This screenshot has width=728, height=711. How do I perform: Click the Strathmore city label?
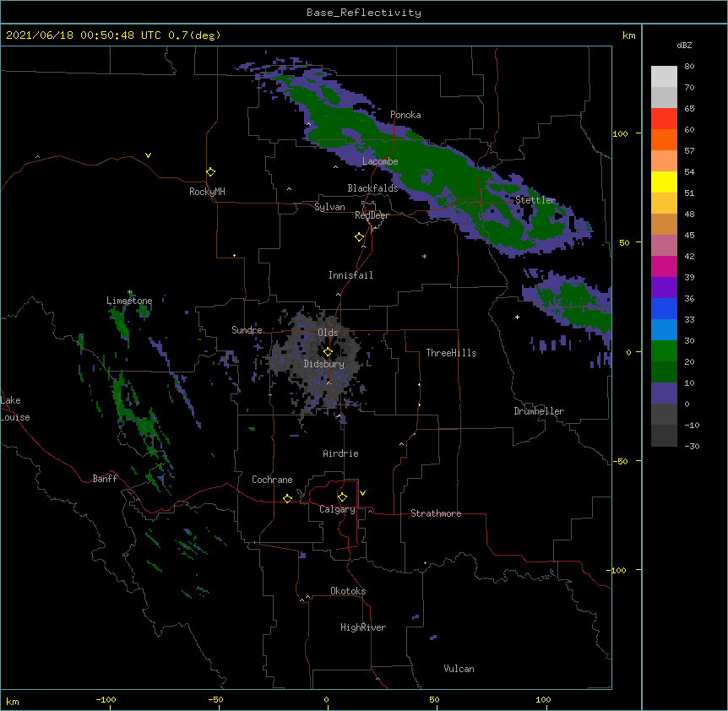(436, 513)
